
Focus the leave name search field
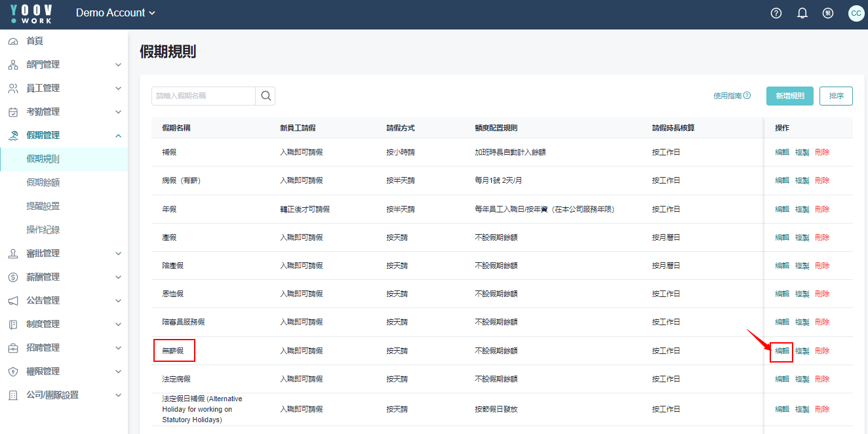(203, 96)
